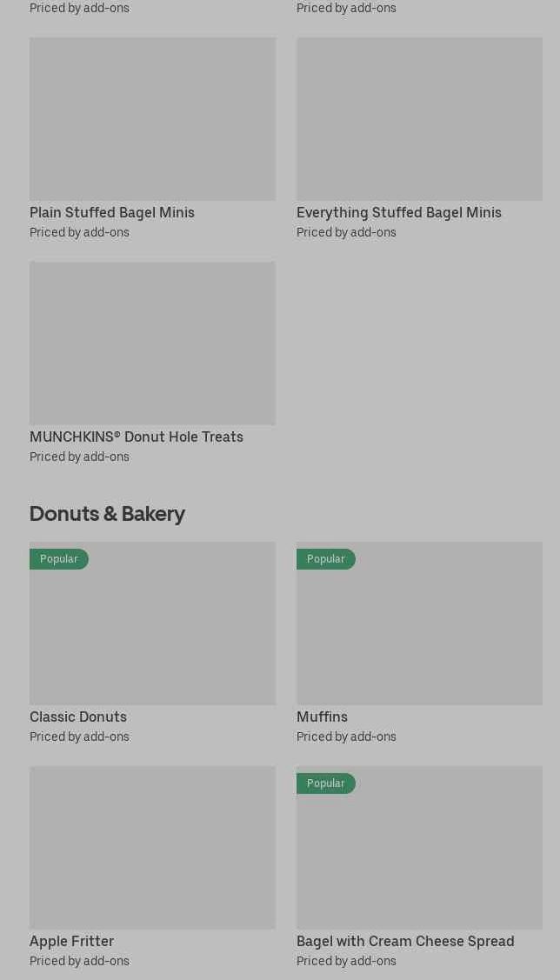Screen dimensions: 560x980
Task: Click MUNCHKINS Donut Hole Treats title text
Action: click(137, 437)
